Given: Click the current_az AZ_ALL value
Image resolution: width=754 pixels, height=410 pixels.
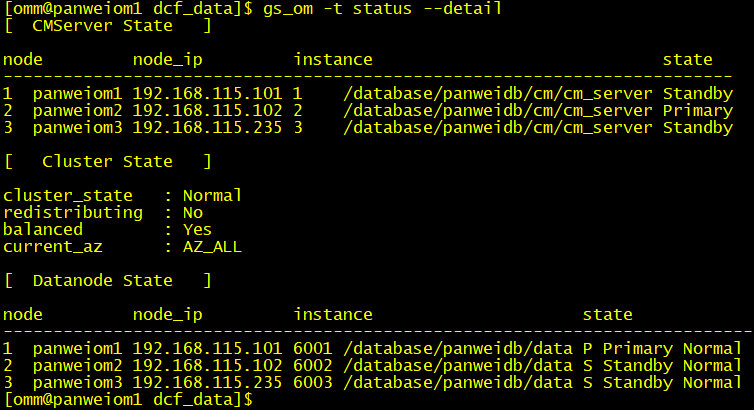Looking at the screenshot, I should pyautogui.click(x=212, y=247).
